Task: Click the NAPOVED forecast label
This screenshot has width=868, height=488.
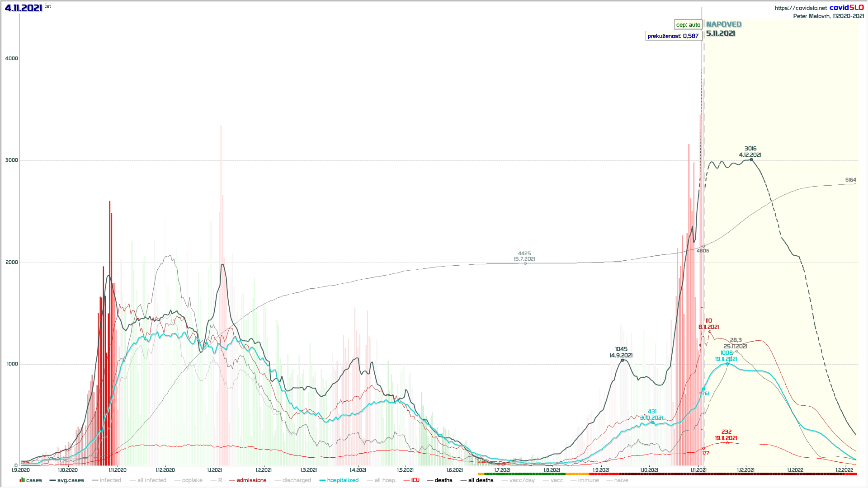Action: point(724,24)
